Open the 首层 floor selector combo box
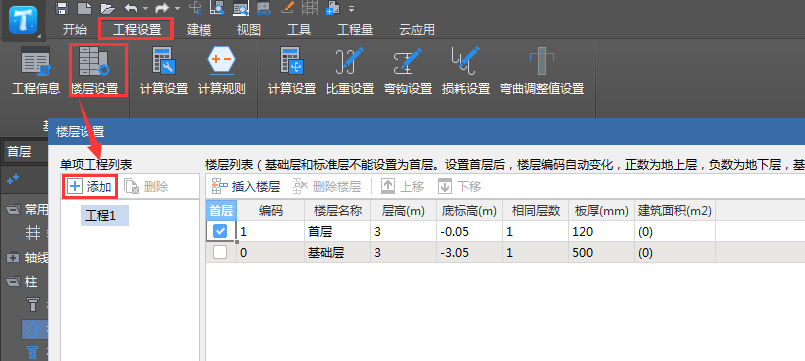This screenshot has height=361, width=805. 25,152
